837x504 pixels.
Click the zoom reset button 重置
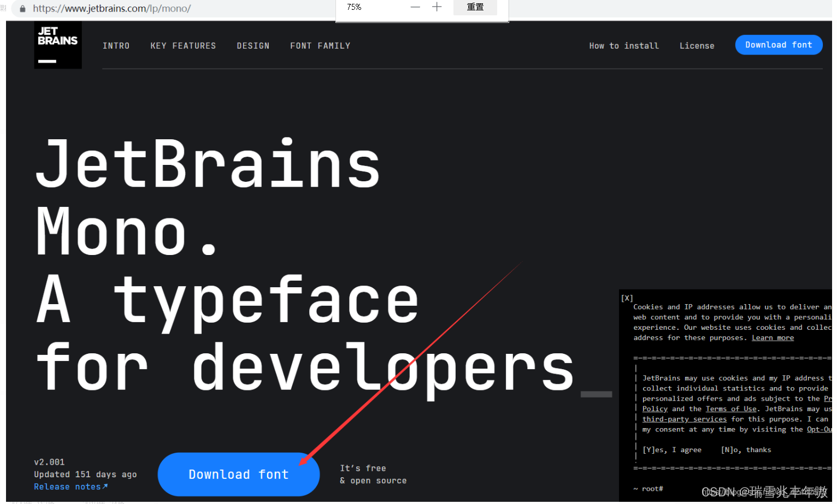tap(475, 7)
